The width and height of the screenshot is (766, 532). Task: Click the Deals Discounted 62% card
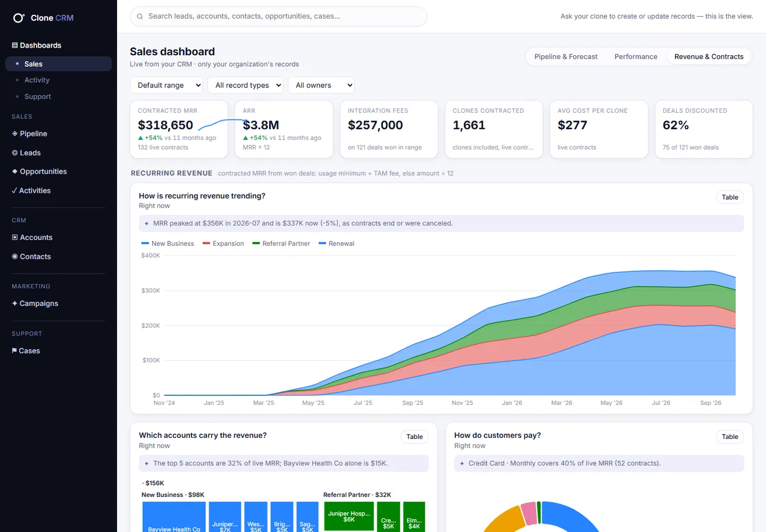704,129
